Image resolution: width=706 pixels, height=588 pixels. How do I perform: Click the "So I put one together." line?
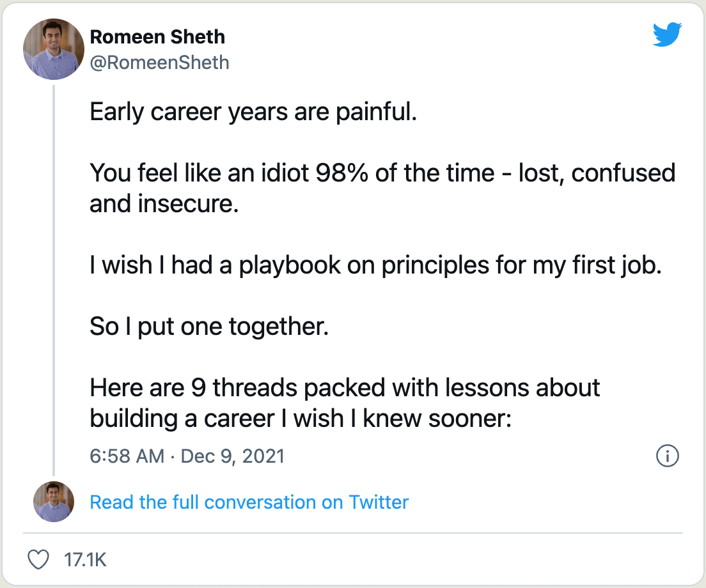point(209,327)
